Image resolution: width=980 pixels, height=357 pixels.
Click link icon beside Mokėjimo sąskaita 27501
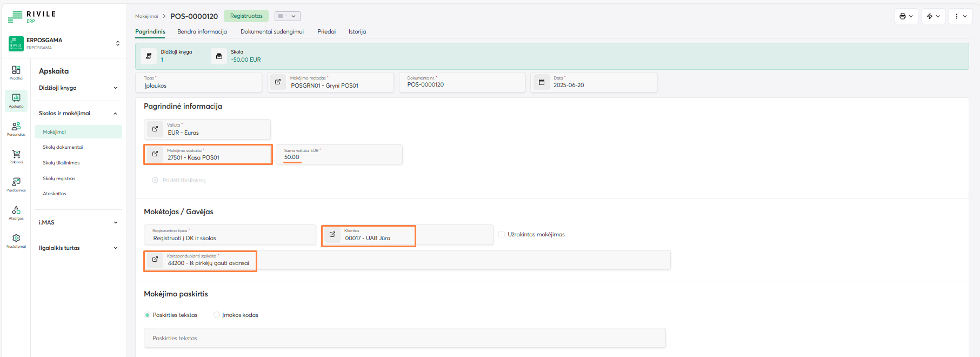click(x=155, y=154)
